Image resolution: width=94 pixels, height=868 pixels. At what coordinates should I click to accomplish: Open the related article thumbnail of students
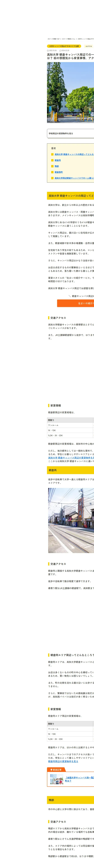pyautogui.click(x=57, y=779)
